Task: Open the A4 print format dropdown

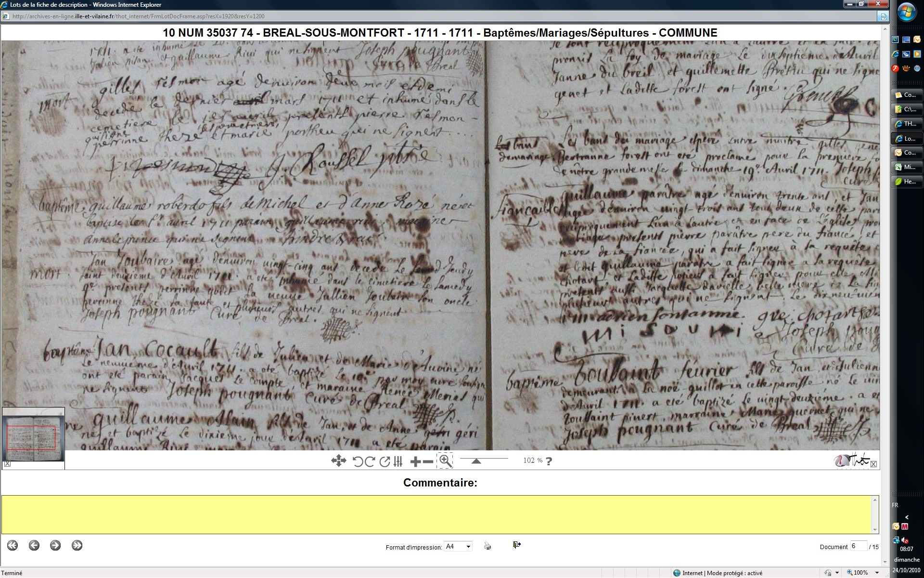Action: tap(458, 546)
